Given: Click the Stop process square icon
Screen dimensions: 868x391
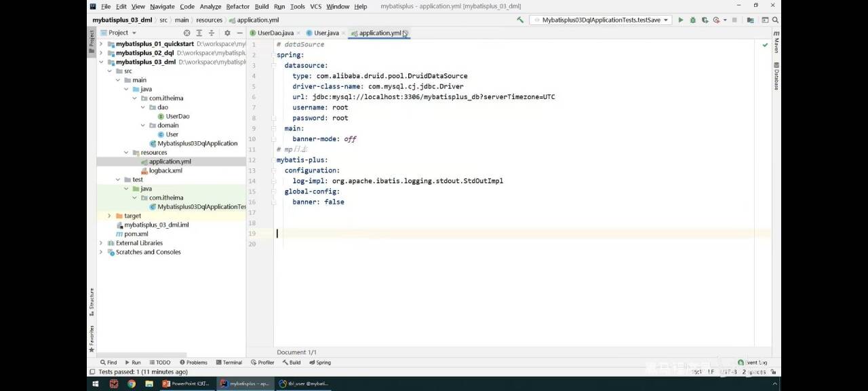Looking at the screenshot, I should tap(734, 20).
